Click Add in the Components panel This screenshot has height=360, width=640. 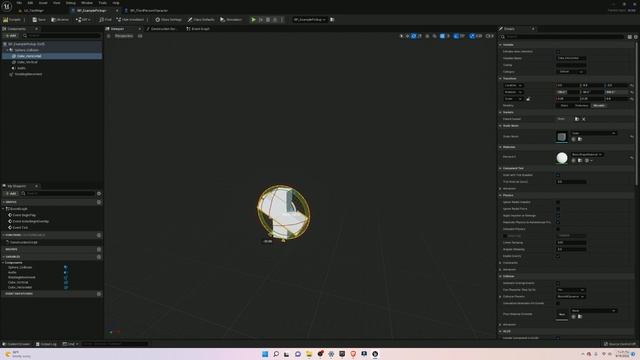coord(11,36)
